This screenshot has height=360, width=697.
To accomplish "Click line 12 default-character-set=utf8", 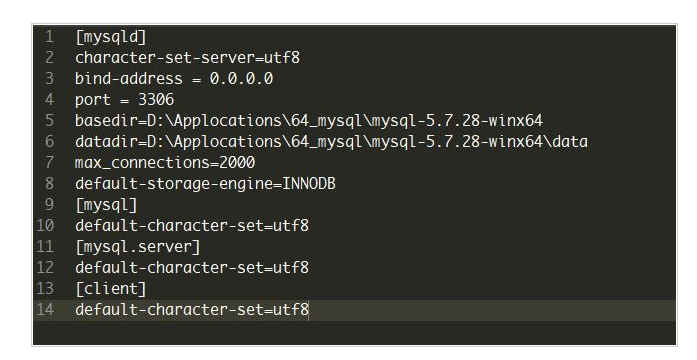I will pos(192,268).
